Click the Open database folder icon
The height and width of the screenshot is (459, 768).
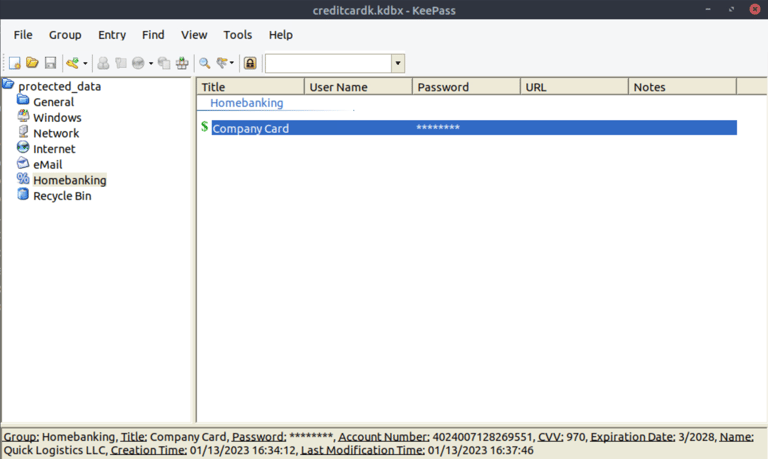tap(32, 63)
